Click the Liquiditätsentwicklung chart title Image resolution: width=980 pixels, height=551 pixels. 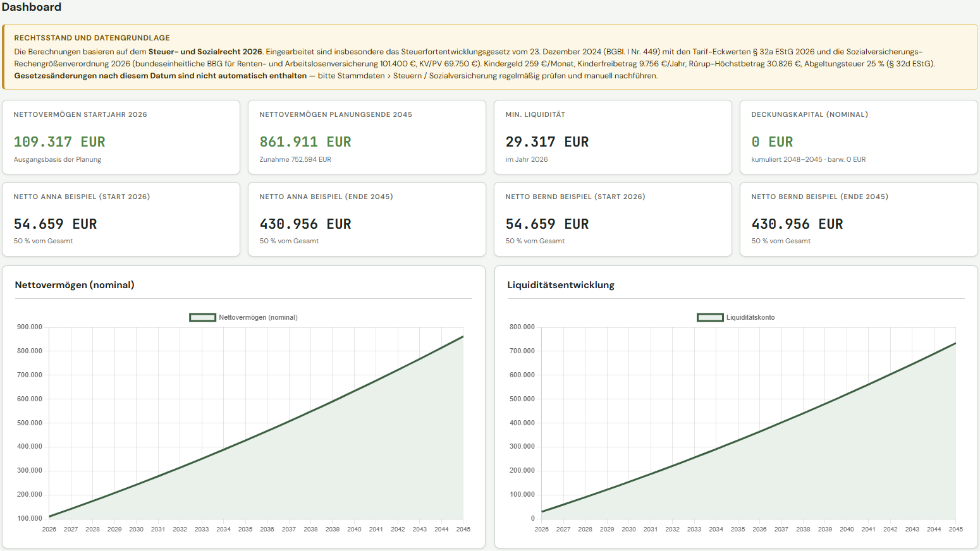[x=561, y=285]
